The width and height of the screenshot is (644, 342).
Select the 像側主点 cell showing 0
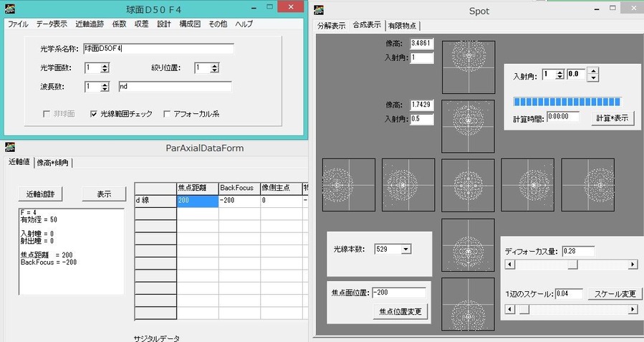282,201
